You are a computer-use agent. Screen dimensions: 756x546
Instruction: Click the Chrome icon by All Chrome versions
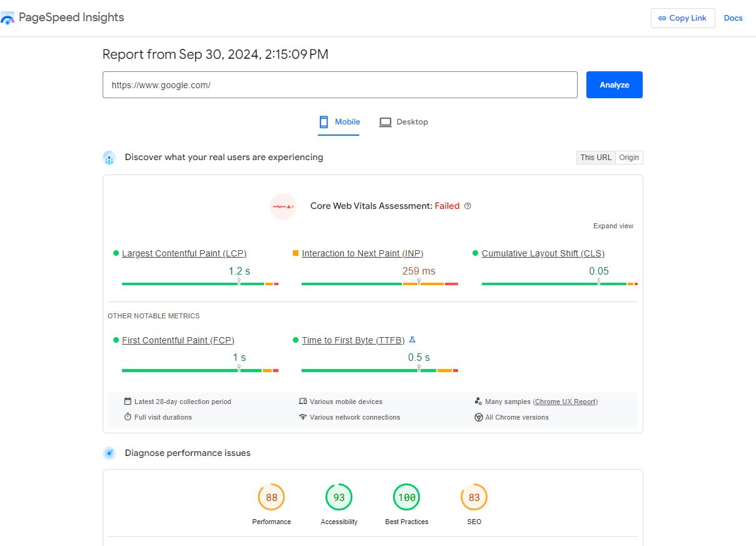coord(478,417)
